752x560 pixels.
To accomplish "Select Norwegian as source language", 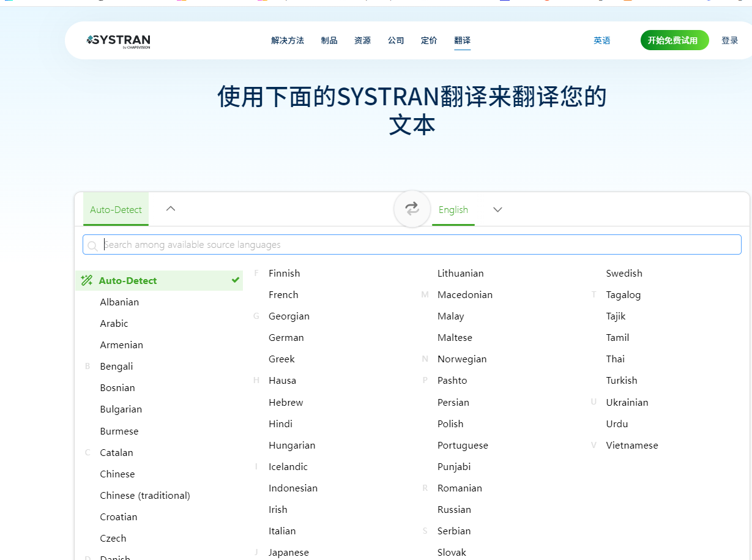I will coord(462,359).
